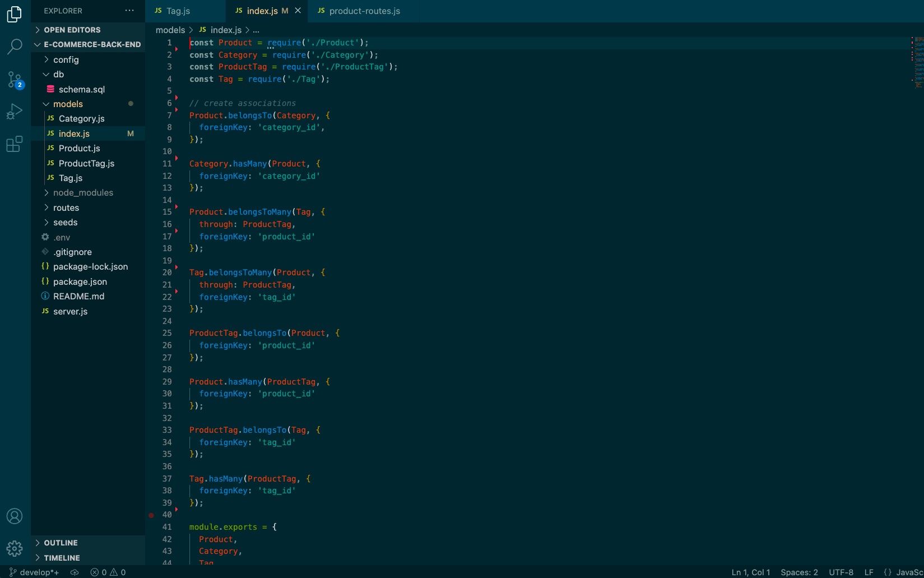Expand the Timeline section
This screenshot has width=924, height=578.
[x=88, y=558]
